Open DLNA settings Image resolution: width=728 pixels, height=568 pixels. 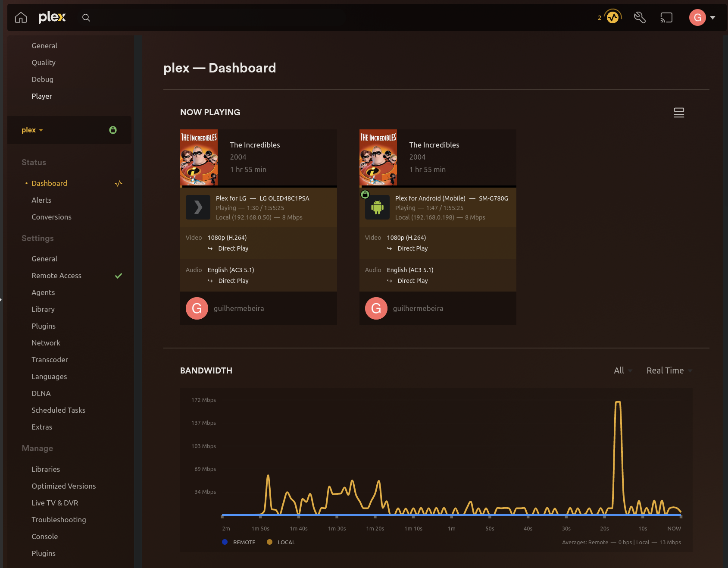pyautogui.click(x=41, y=393)
